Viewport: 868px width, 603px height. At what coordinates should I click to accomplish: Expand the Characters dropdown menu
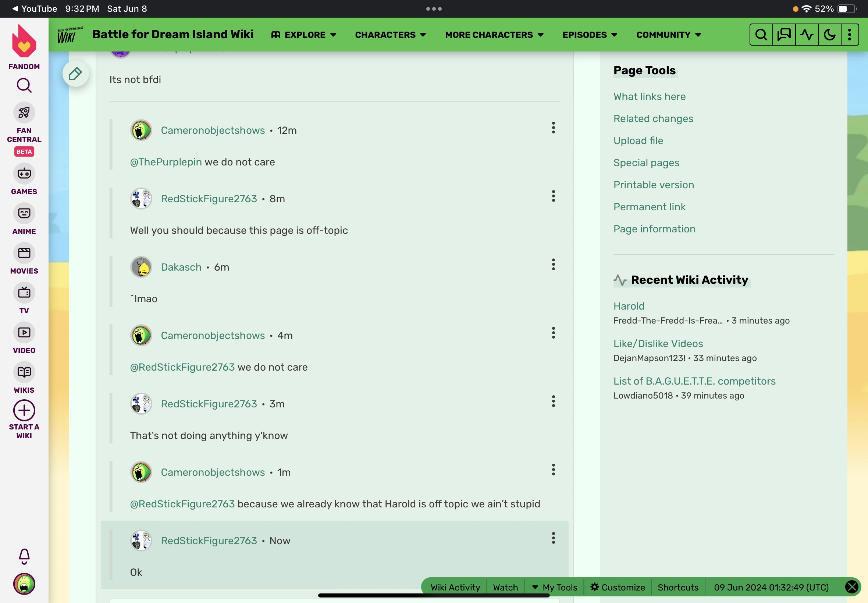(x=390, y=35)
